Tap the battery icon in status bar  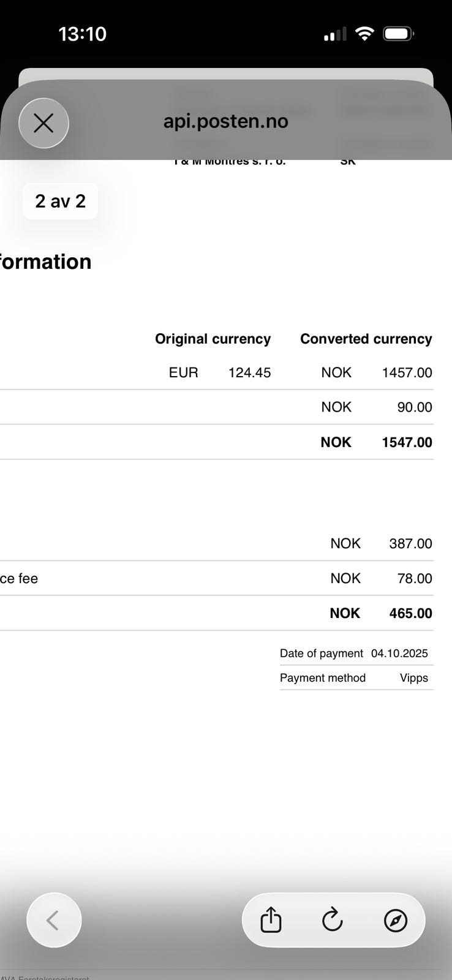pos(398,34)
